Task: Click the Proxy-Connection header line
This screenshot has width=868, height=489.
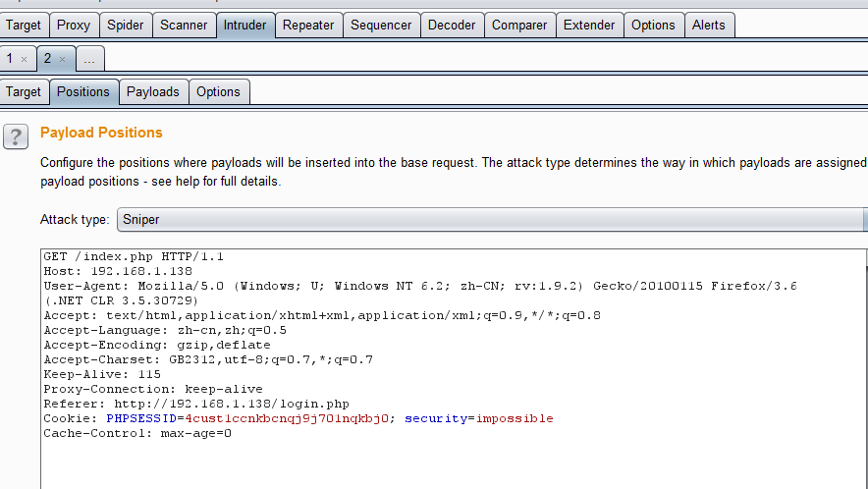Action: click(x=153, y=389)
